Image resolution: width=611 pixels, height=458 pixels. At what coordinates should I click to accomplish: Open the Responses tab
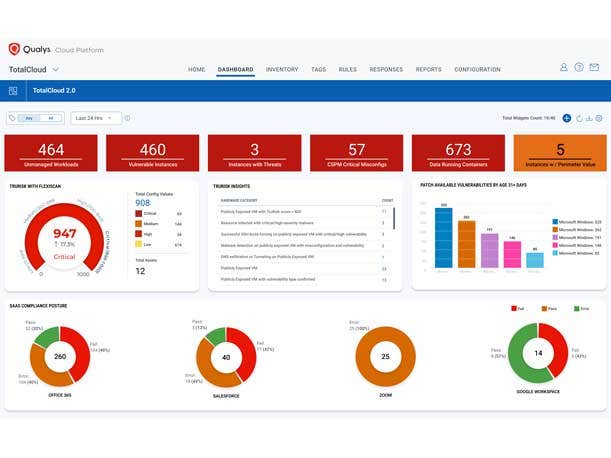[x=386, y=70]
